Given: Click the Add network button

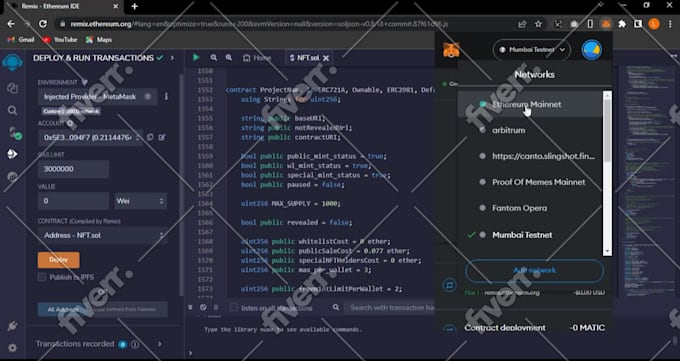Looking at the screenshot, I should coord(534,270).
